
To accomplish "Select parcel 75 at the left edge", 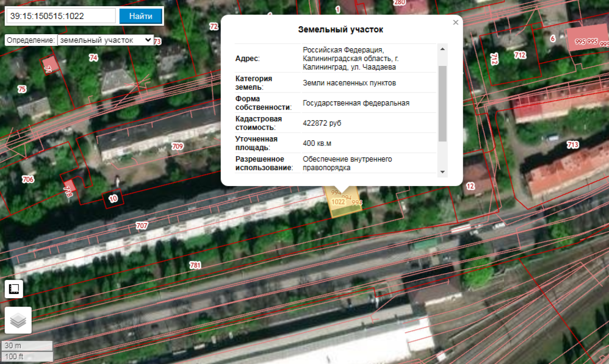I will pos(22,89).
